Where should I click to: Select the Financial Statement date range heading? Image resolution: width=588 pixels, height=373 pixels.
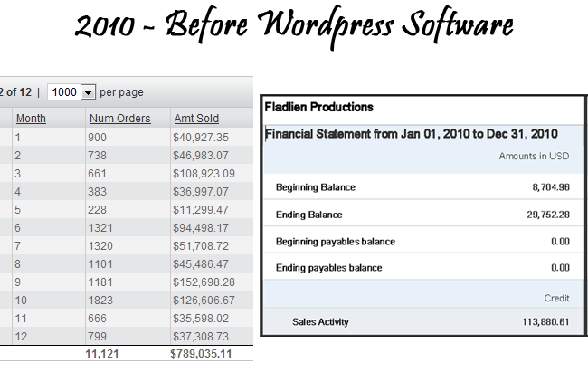point(410,134)
